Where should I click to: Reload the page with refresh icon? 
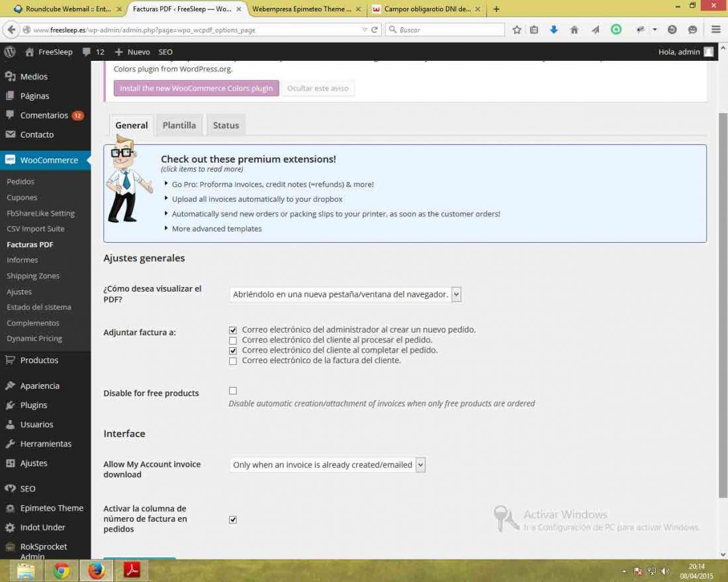pos(374,30)
